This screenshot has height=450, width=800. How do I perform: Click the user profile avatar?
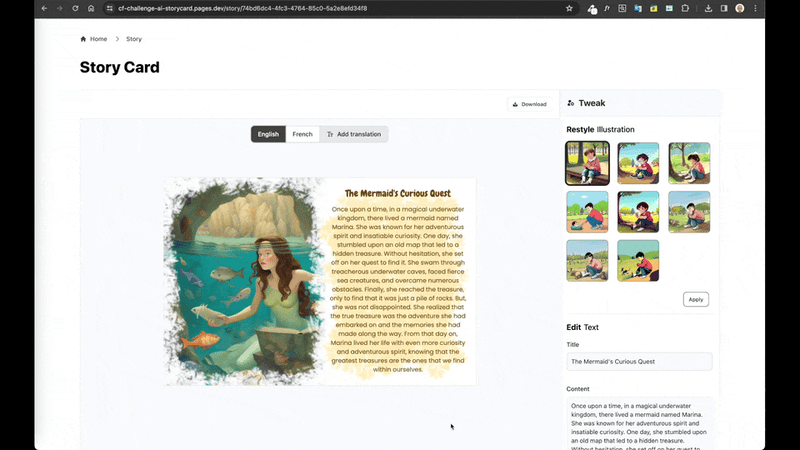(740, 8)
